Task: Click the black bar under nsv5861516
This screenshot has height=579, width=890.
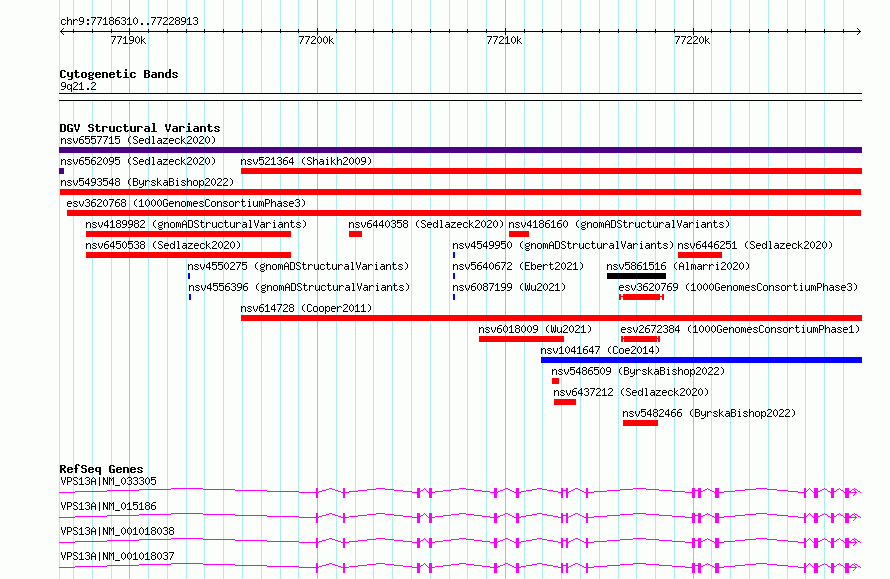Action: pos(636,276)
